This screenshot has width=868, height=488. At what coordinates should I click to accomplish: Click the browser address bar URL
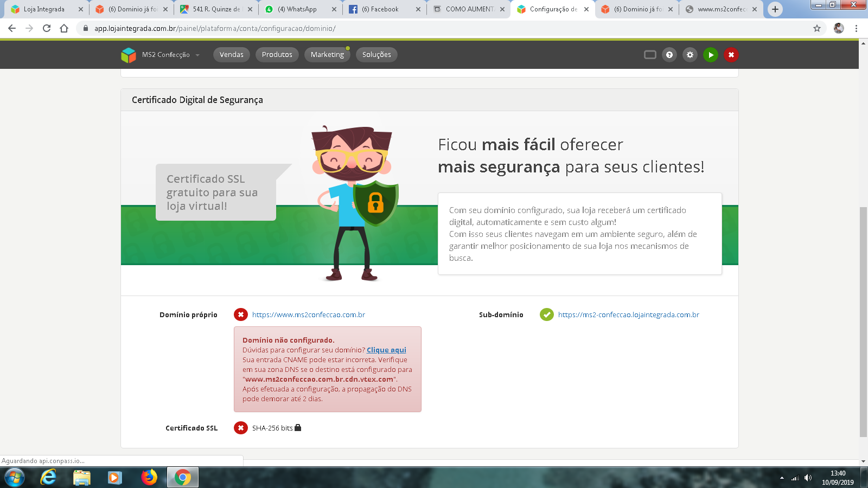[215, 28]
